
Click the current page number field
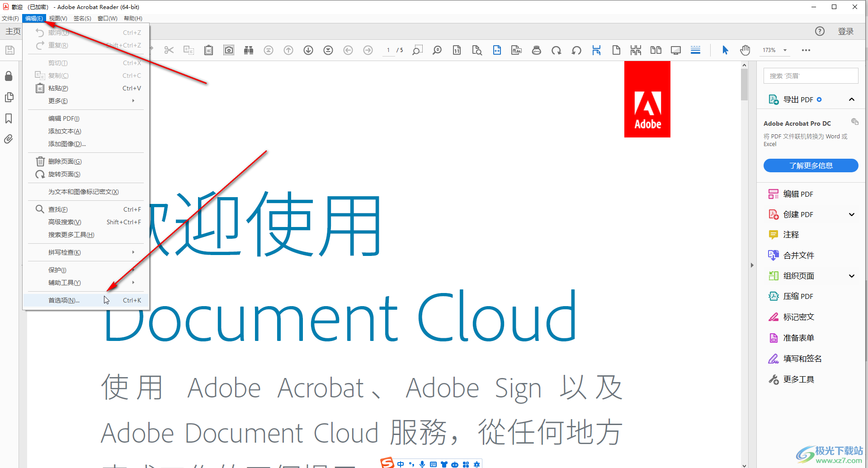(x=388, y=50)
